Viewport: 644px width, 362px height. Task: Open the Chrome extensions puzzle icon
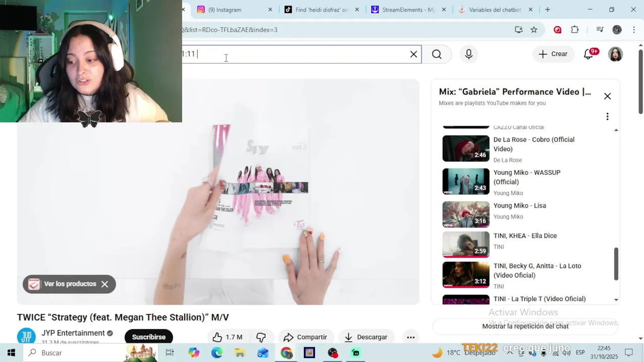575,30
